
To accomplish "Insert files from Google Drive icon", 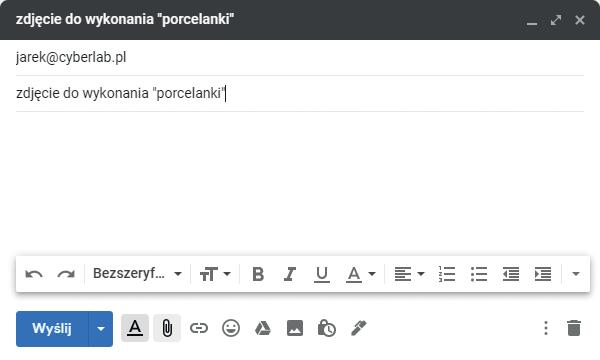I will click(263, 328).
